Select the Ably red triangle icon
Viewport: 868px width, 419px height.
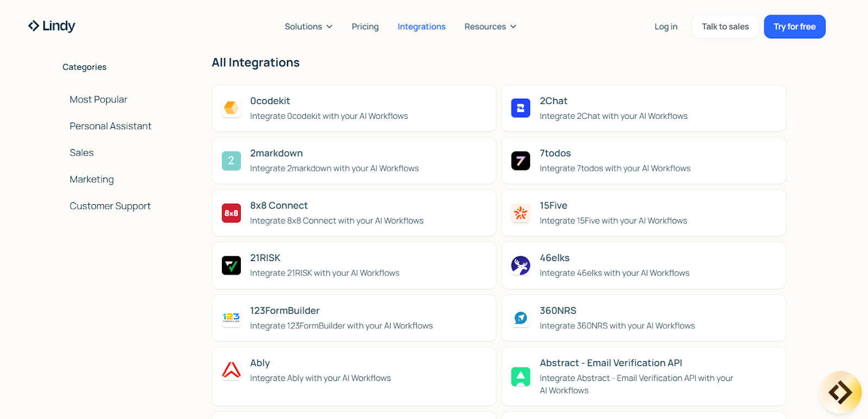pyautogui.click(x=231, y=370)
